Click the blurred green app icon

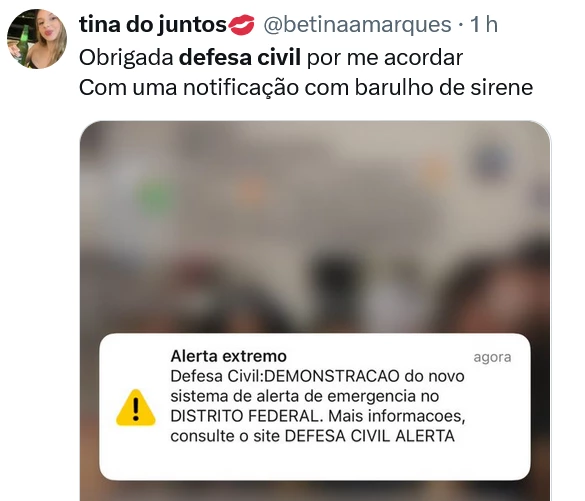coord(156,195)
